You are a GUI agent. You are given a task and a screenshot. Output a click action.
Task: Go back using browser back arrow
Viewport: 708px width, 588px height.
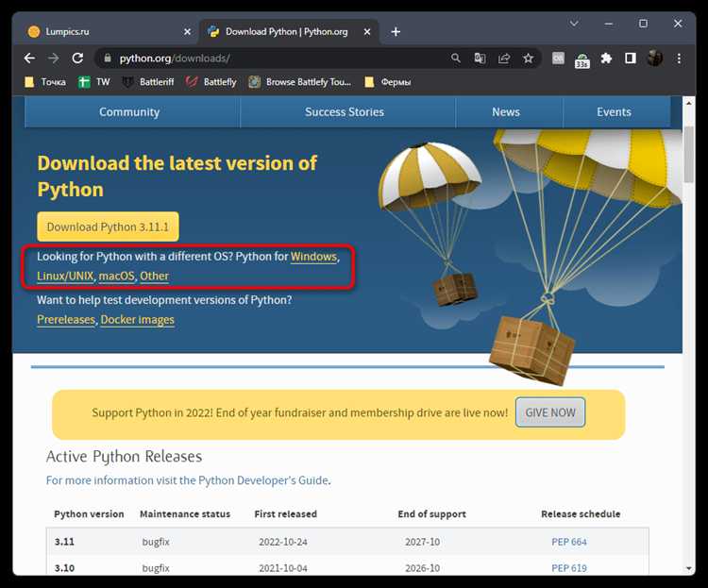(x=29, y=59)
